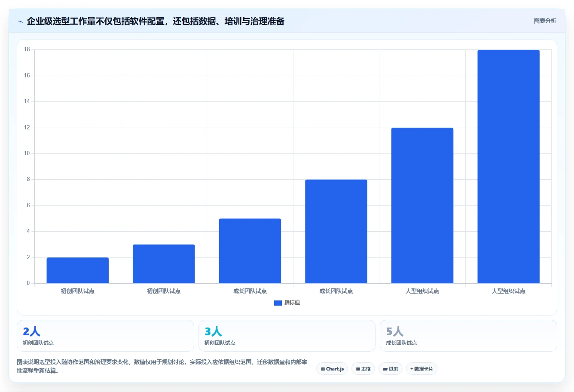
Task: Select the bar with value 2
Action: (x=78, y=270)
